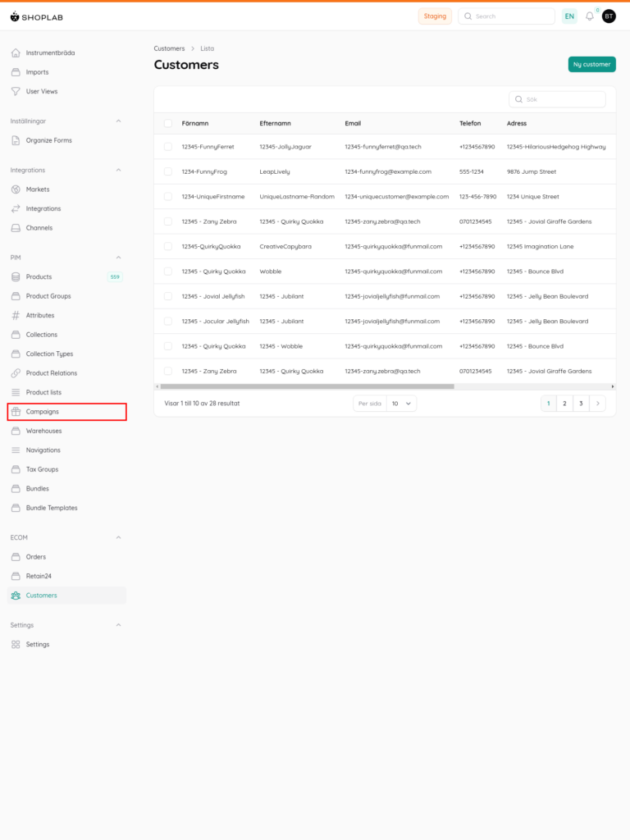
Task: Collapse the PIM sidebar section
Action: pyautogui.click(x=118, y=258)
